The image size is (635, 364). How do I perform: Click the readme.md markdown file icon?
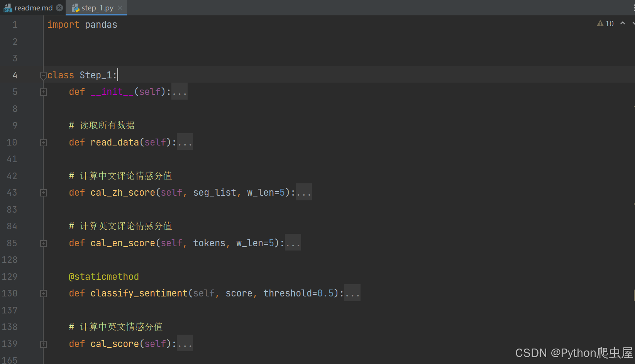tap(8, 8)
